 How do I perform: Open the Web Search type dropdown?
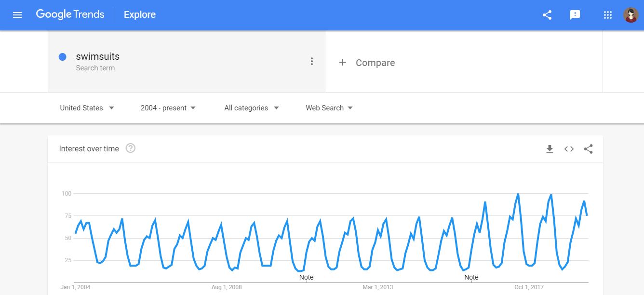[x=329, y=108]
